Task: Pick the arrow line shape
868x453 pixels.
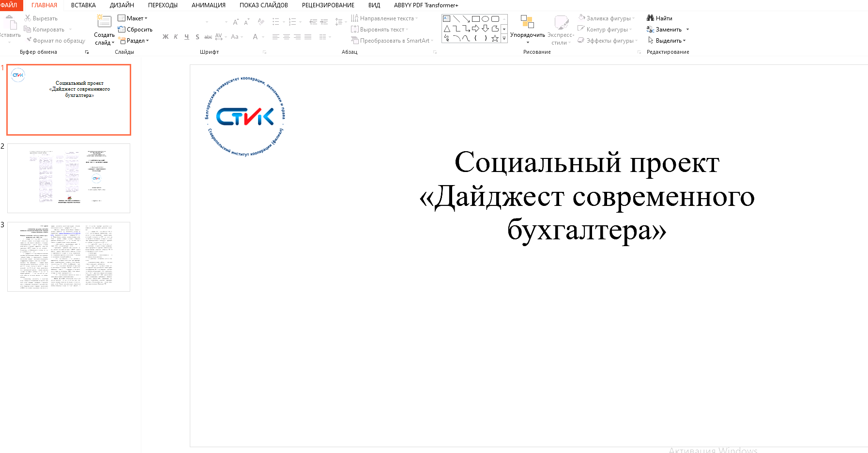Action: 466,19
